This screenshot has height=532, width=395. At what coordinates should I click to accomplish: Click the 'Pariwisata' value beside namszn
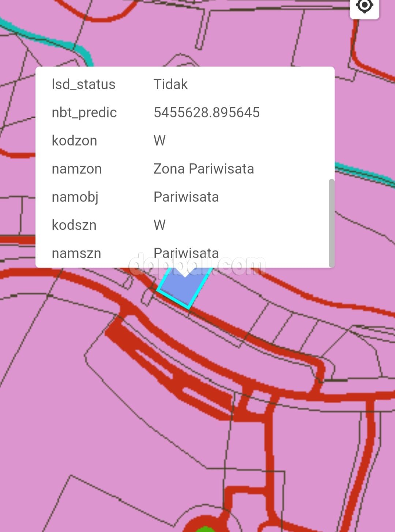coord(186,253)
